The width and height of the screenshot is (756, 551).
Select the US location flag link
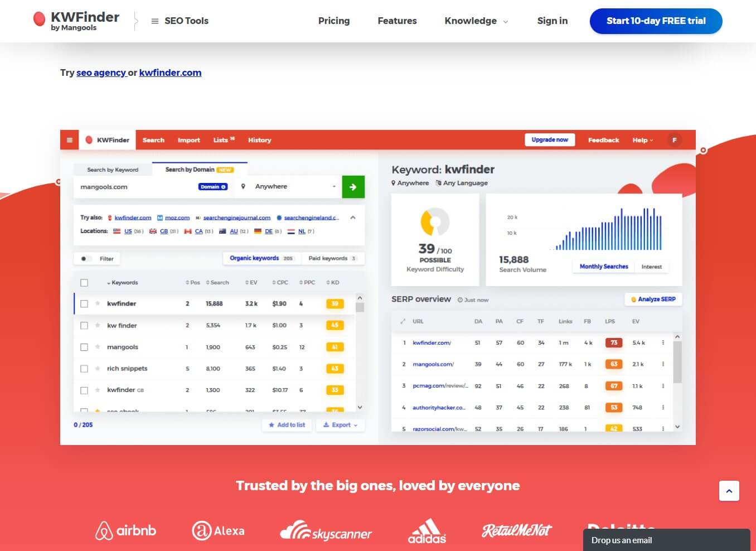(x=128, y=231)
